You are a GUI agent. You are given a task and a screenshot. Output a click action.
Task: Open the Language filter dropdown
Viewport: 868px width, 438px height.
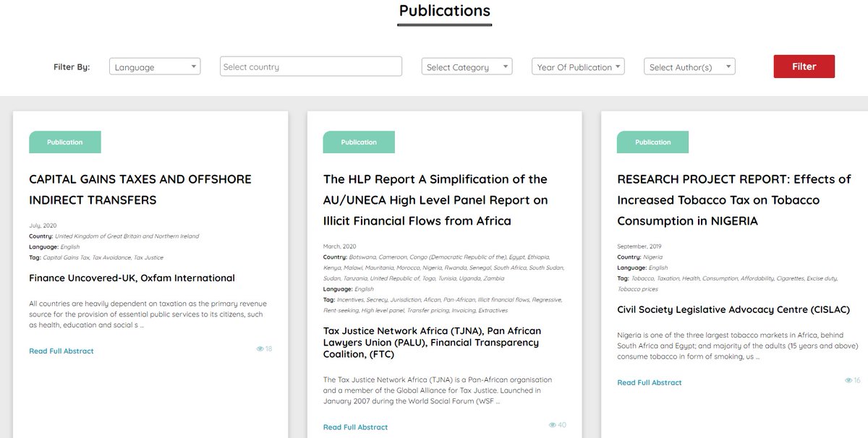[x=155, y=66]
